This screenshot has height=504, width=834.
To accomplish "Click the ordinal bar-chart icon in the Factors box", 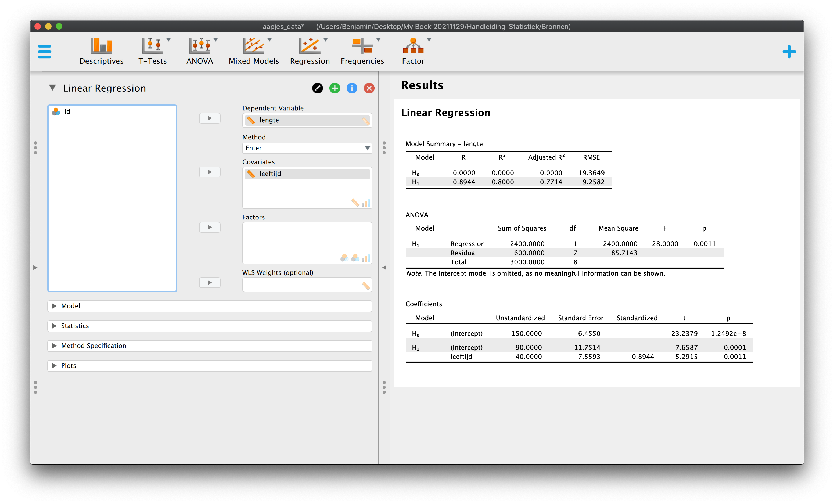I will click(x=366, y=258).
